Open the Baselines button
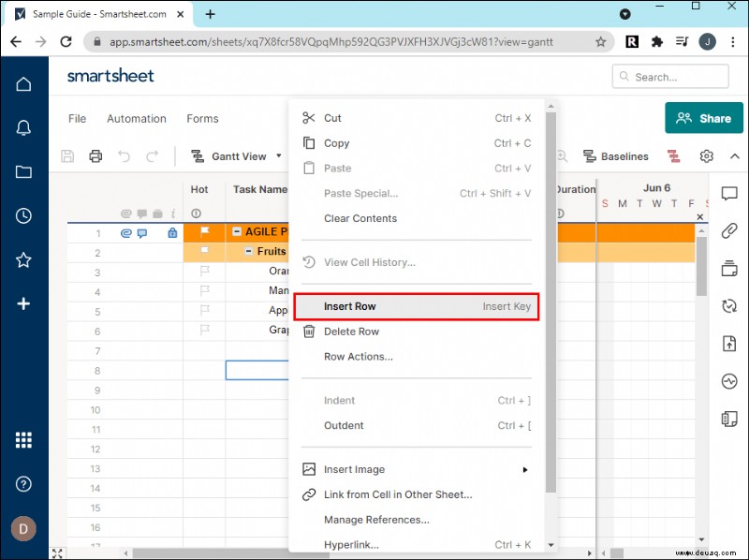The image size is (749, 560). point(616,156)
